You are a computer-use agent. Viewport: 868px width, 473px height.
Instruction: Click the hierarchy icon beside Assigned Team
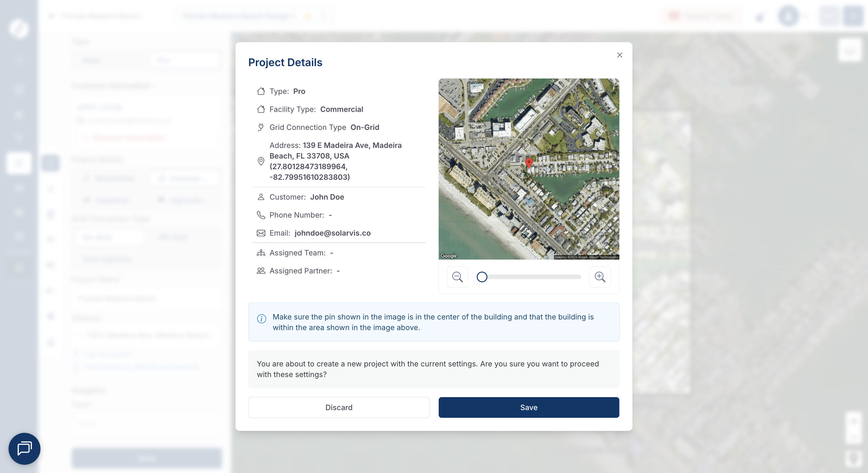[x=261, y=253]
